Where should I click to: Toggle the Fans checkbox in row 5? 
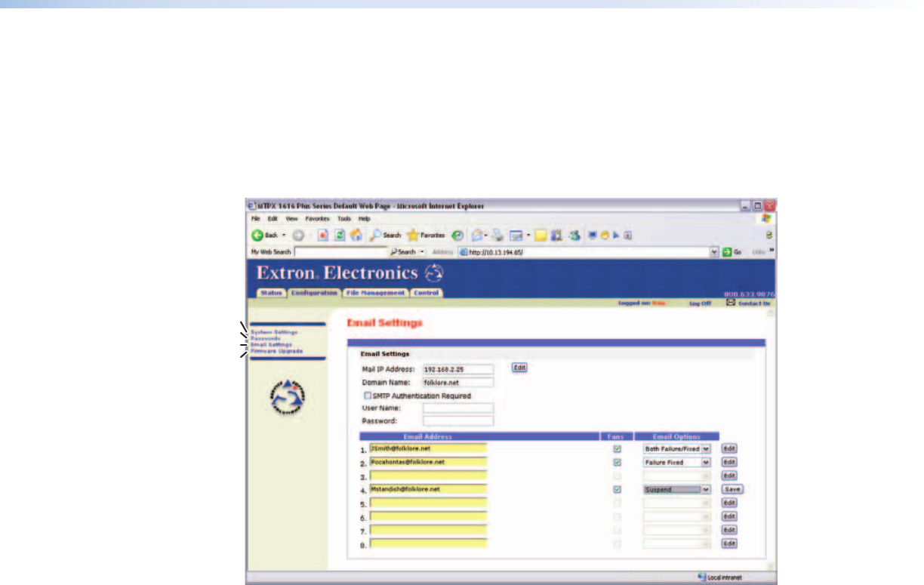point(618,503)
